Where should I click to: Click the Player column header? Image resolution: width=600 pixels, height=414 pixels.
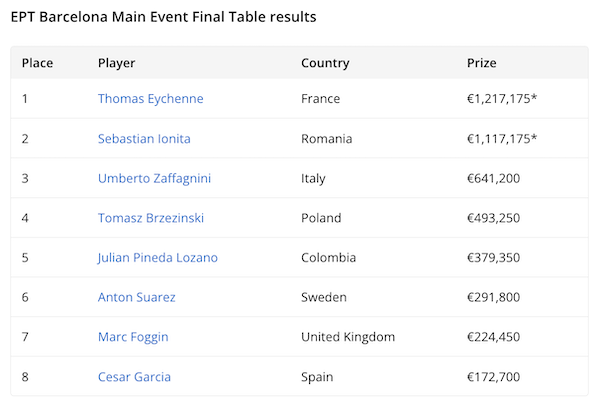pyautogui.click(x=116, y=63)
